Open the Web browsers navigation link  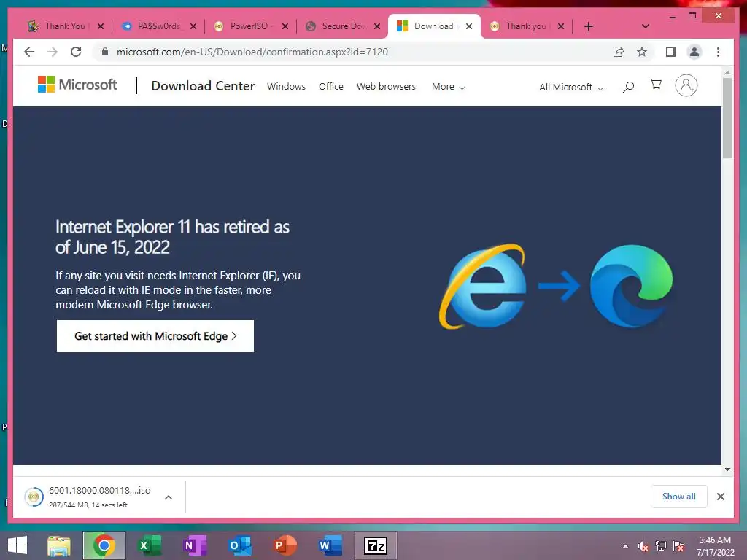click(x=386, y=87)
